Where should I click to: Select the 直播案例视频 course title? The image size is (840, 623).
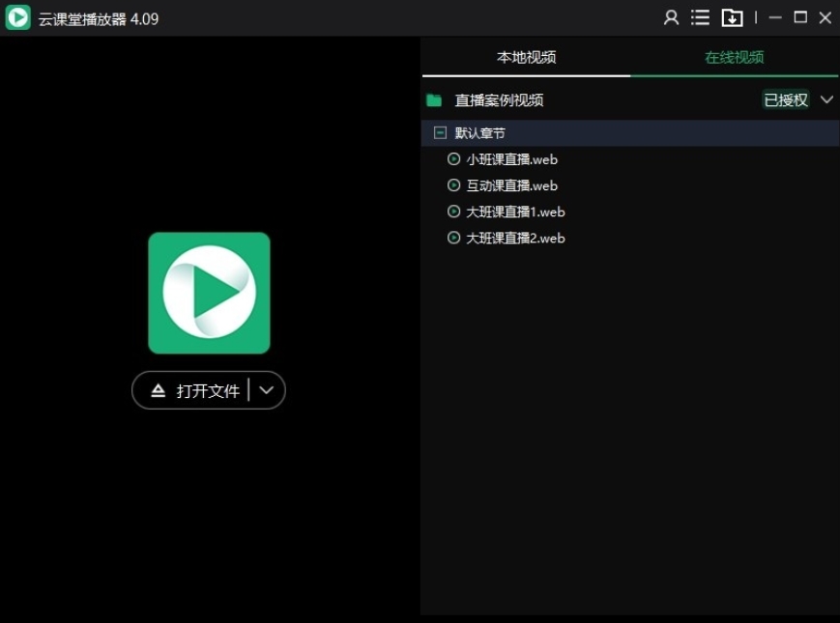499,100
